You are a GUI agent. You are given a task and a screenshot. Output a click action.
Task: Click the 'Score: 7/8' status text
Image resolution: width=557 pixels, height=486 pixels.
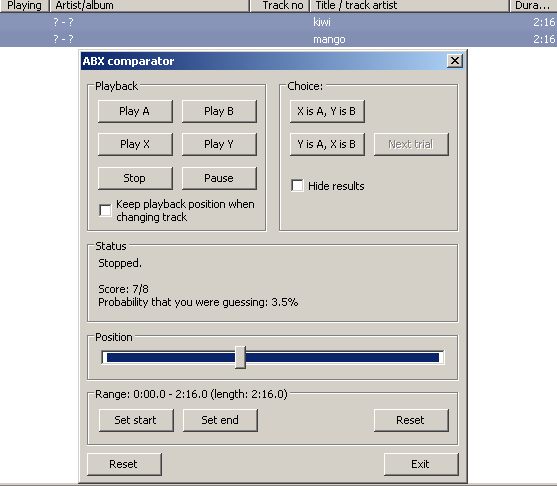(x=123, y=289)
